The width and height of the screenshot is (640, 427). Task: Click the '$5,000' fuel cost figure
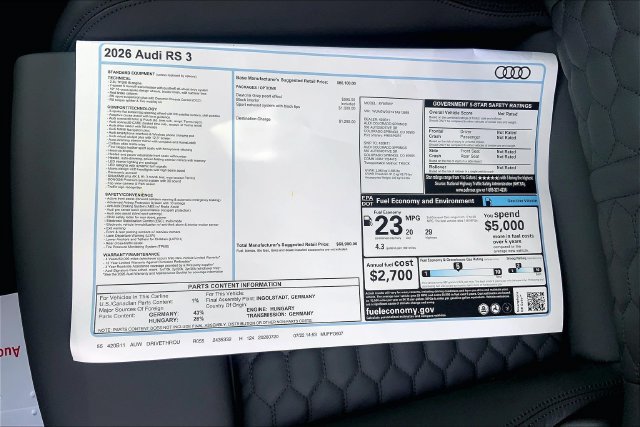coord(504,226)
